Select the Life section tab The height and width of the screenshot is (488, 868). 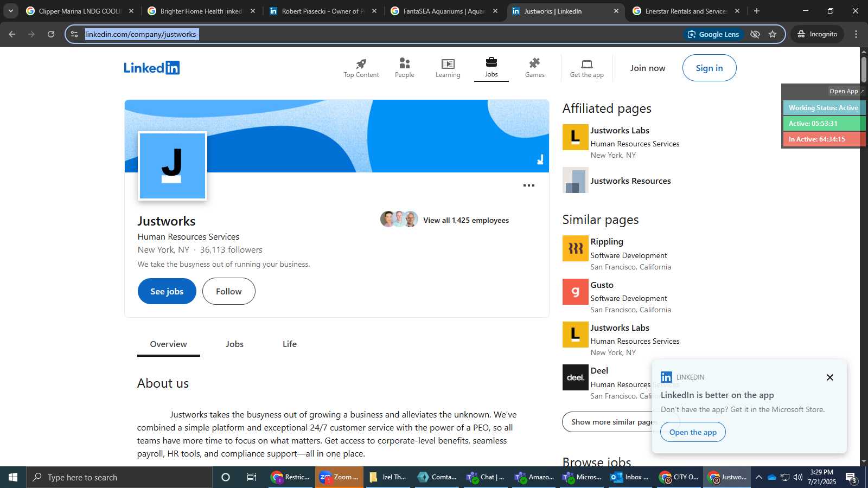(x=290, y=344)
